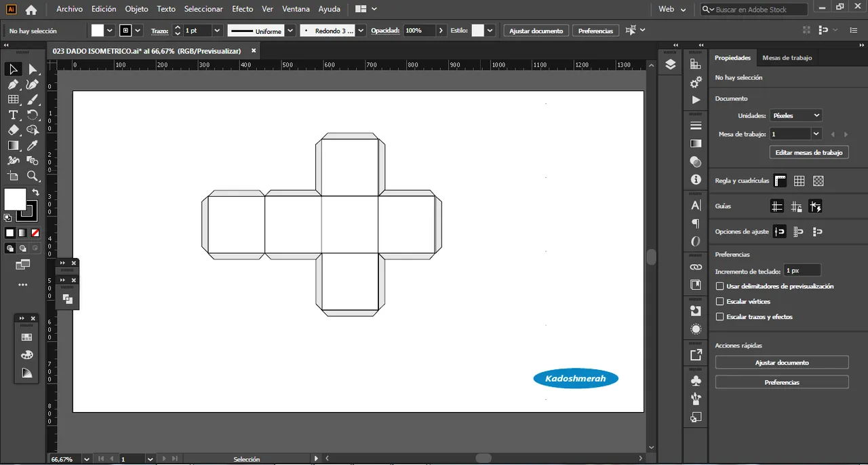Enable Escalar vértices checkbox
Screen dimensions: 868x465
720,301
